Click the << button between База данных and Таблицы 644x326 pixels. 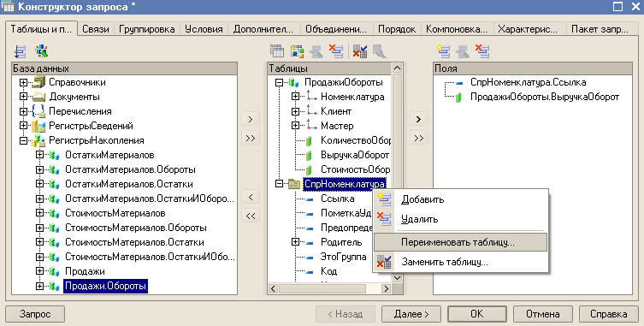click(251, 216)
